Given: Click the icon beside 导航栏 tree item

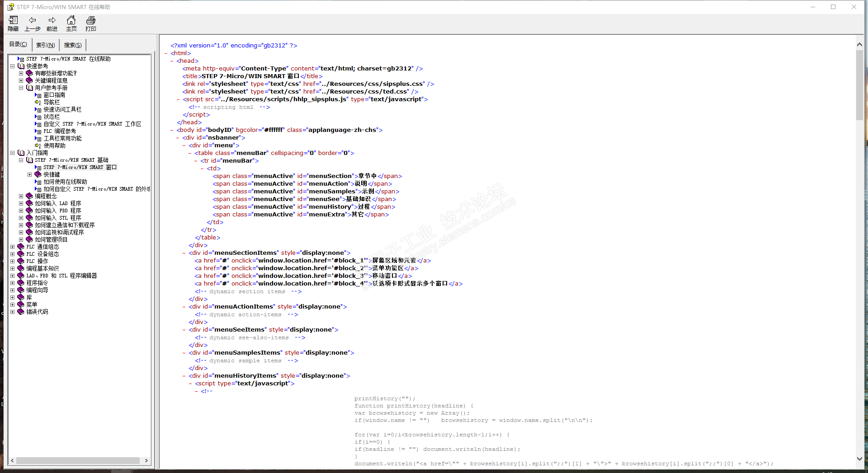Looking at the screenshot, I should (x=38, y=102).
